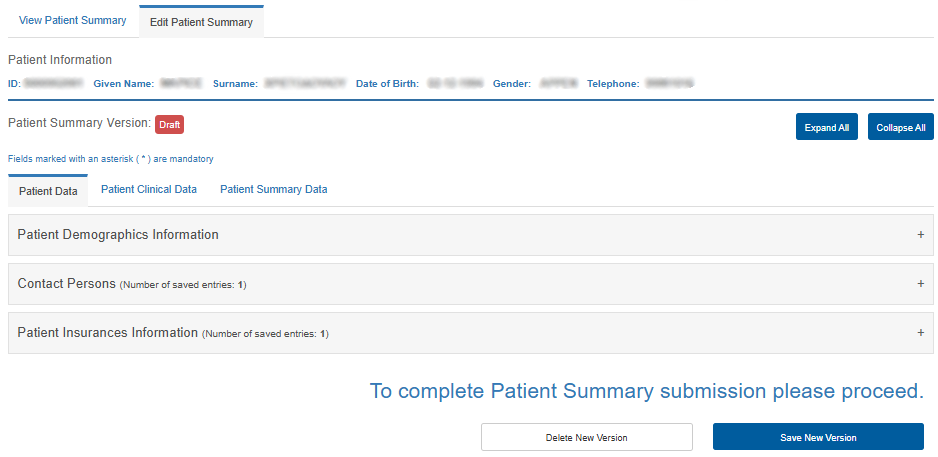This screenshot has height=457, width=938.
Task: Go to Patient Clinical Data tab
Action: pyautogui.click(x=149, y=190)
